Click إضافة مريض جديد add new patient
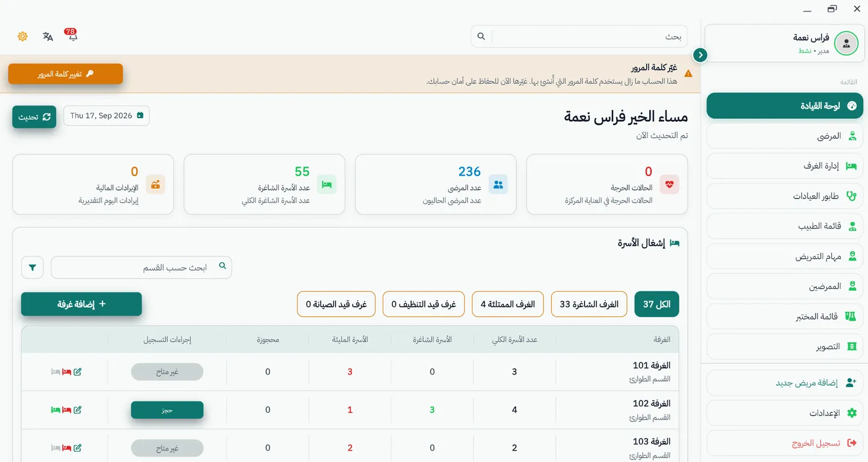Screen dimensions: 868x462 coord(784,383)
